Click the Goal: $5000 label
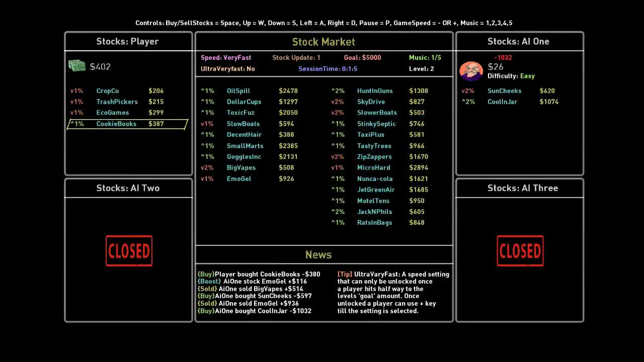The image size is (644, 362). click(362, 58)
